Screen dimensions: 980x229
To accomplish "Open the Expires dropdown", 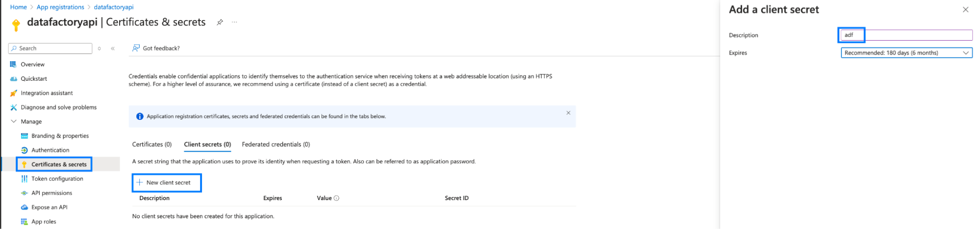I will (x=906, y=53).
